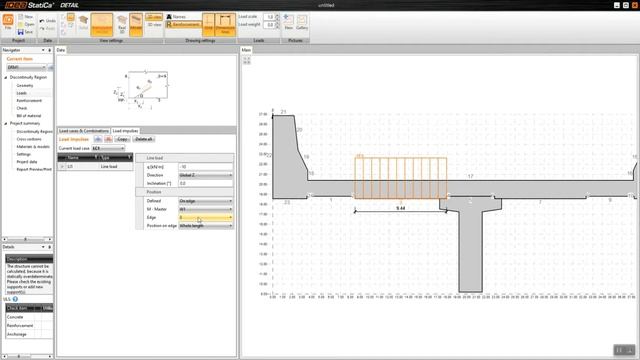This screenshot has width=640, height=360.
Task: Click the Load scale value field
Action: [x=269, y=17]
